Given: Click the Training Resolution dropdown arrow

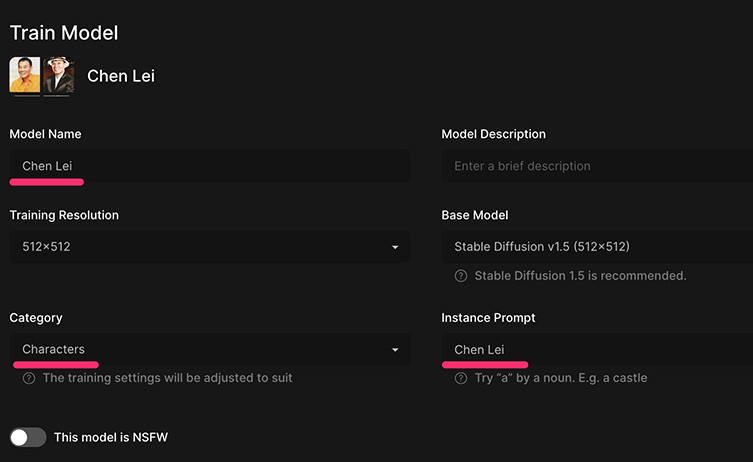Looking at the screenshot, I should 395,247.
